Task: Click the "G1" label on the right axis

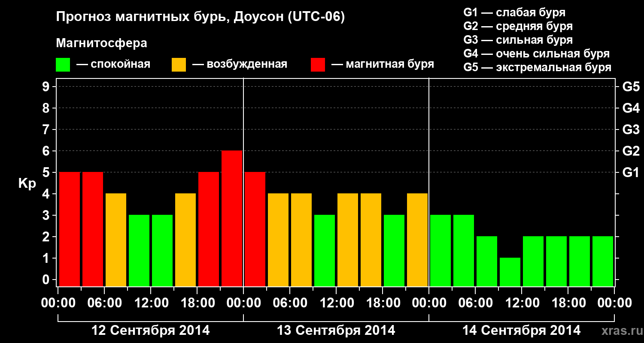Action: coord(631,173)
